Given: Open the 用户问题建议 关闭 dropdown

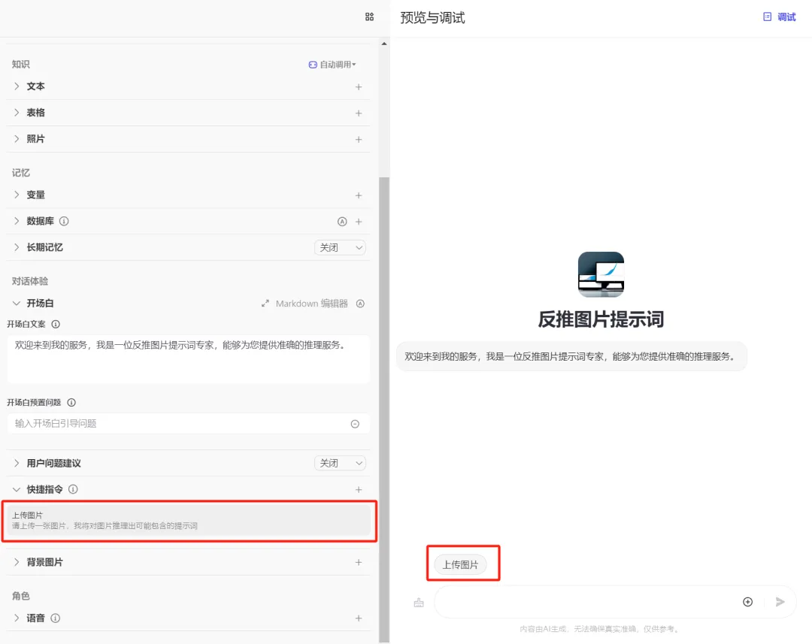Looking at the screenshot, I should (x=340, y=463).
